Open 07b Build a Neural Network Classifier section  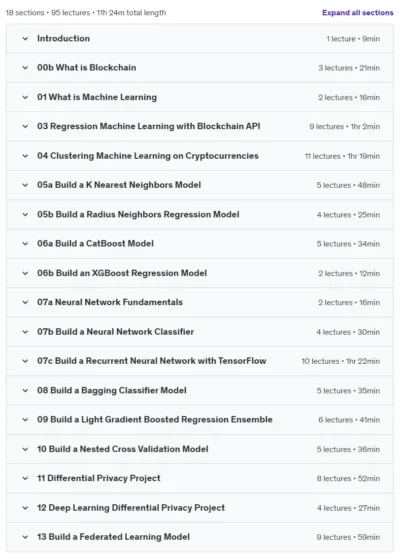[x=200, y=332]
